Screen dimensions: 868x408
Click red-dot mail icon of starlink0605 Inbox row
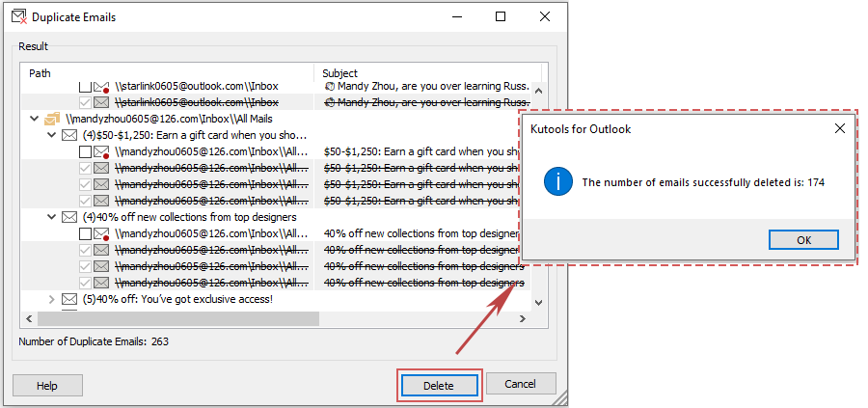click(x=101, y=87)
